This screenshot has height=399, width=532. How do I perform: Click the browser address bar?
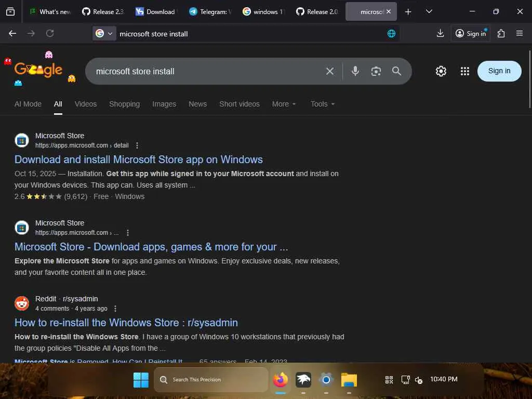point(251,34)
